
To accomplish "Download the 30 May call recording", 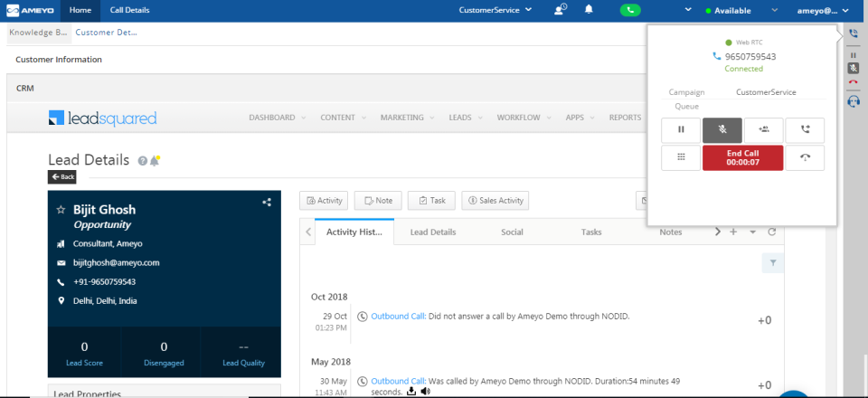I will tap(411, 392).
